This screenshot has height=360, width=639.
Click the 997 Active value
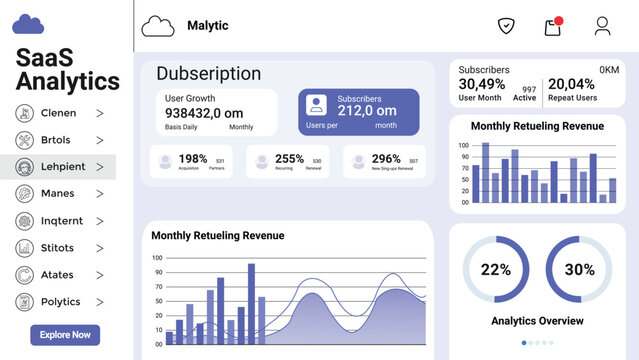click(529, 89)
